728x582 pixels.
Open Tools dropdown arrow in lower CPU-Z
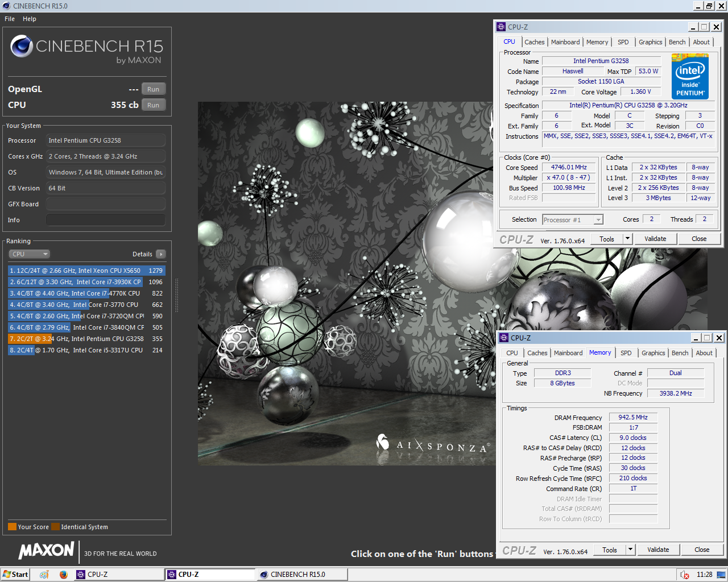631,550
